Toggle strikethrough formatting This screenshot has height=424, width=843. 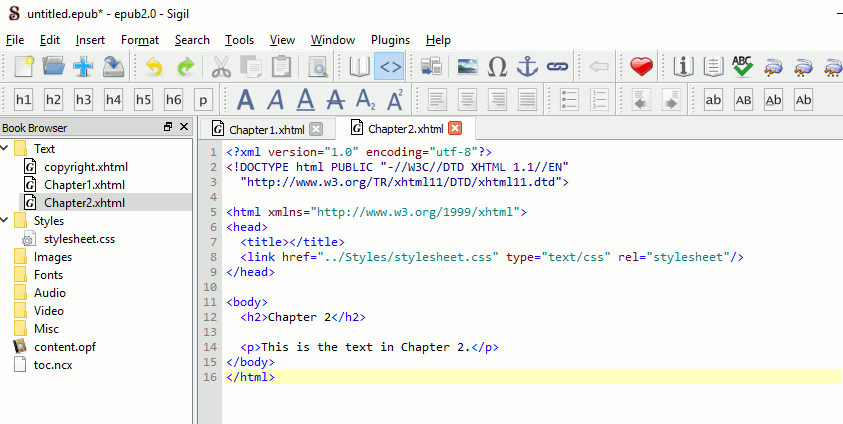click(335, 100)
